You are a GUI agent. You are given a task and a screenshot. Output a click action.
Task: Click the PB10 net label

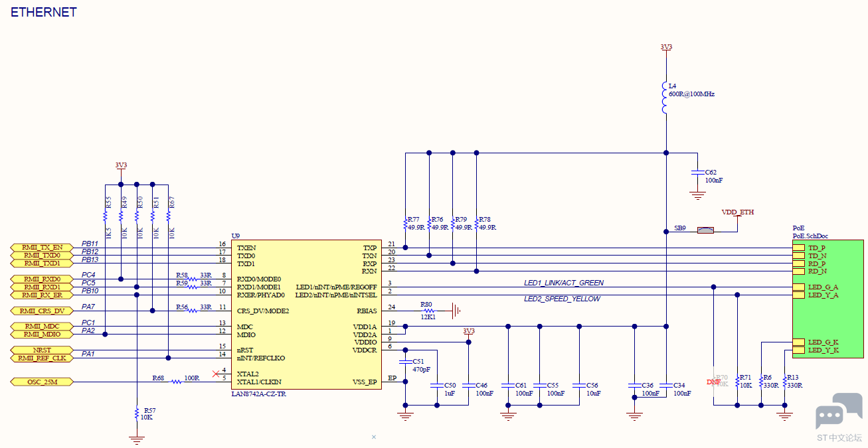tap(90, 291)
